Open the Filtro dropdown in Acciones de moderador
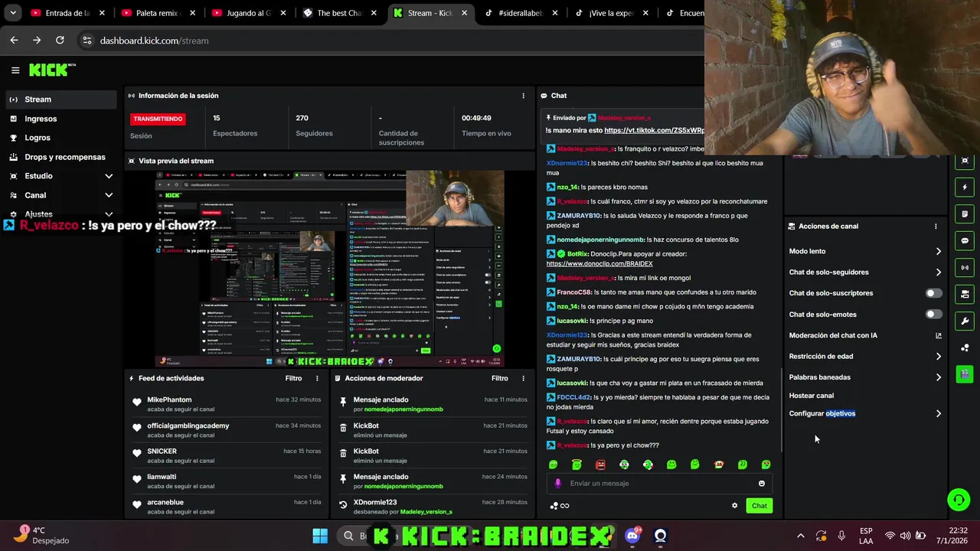The image size is (980, 551). (499, 378)
